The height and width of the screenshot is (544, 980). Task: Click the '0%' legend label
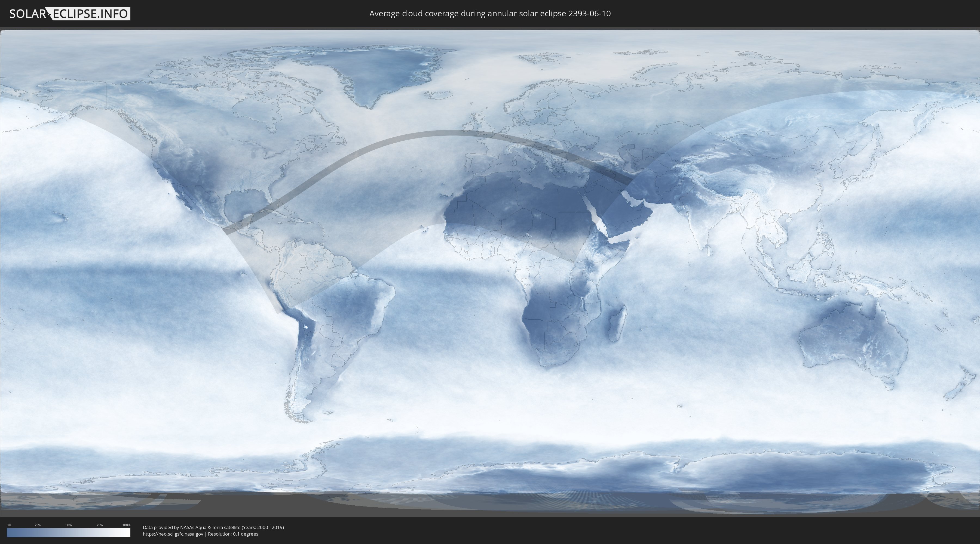[x=9, y=525]
